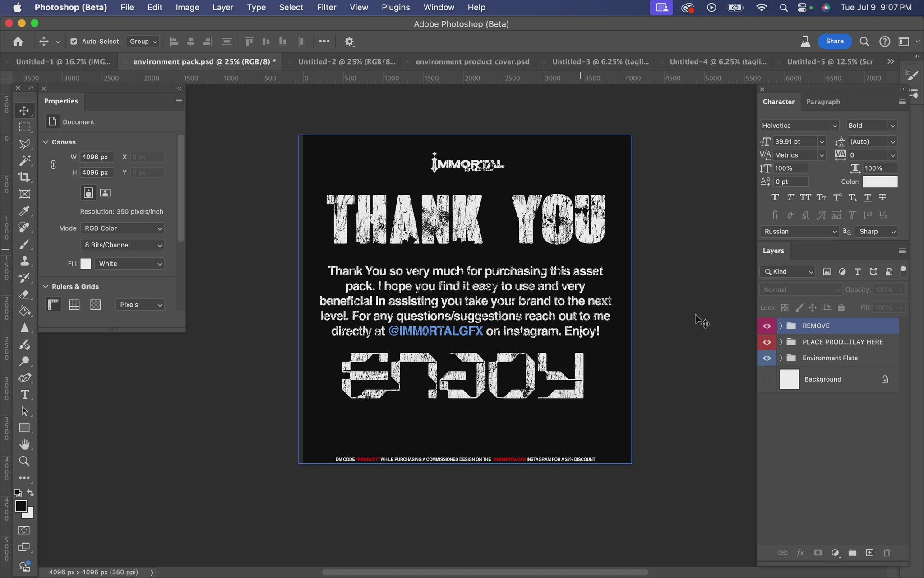Screen dimensions: 924x578
Task: Toggle Strikethrough text style
Action: tap(882, 197)
